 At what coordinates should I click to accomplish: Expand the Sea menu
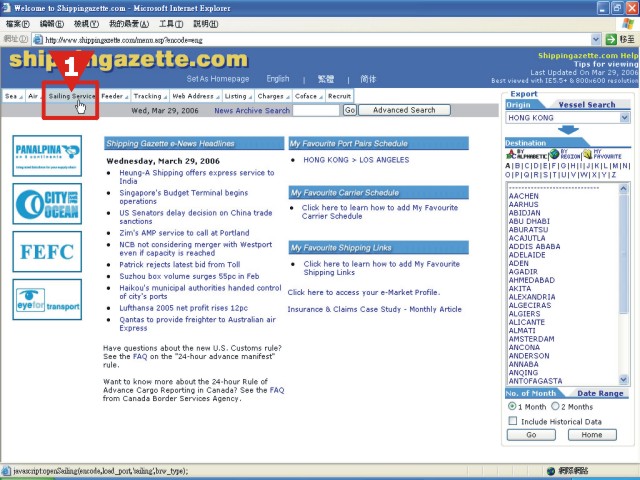click(13, 96)
